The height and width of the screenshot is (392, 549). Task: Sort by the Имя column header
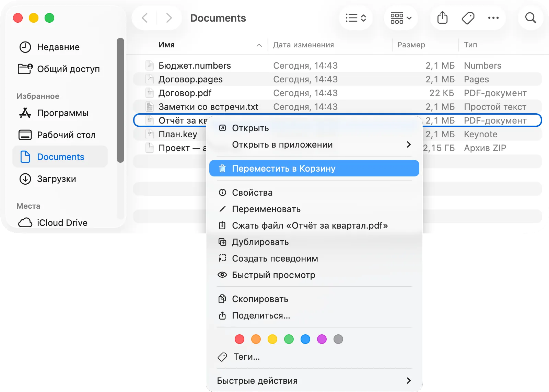[166, 45]
